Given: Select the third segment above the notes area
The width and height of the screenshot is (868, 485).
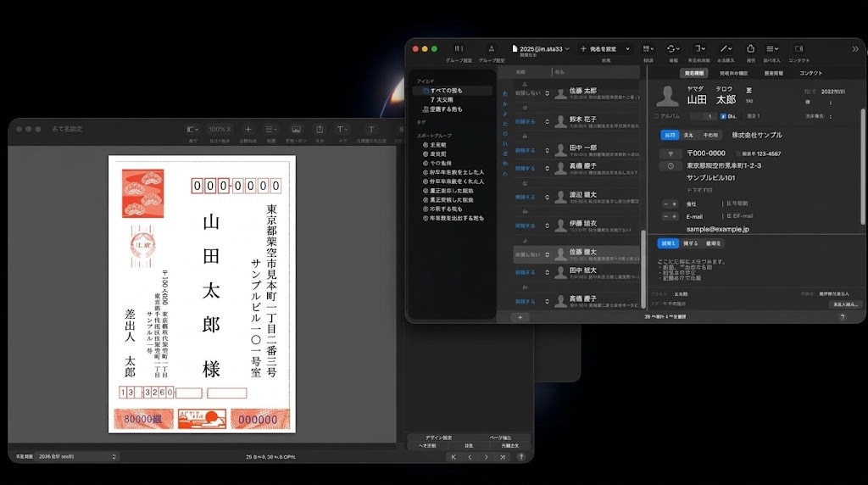Looking at the screenshot, I should [x=713, y=243].
